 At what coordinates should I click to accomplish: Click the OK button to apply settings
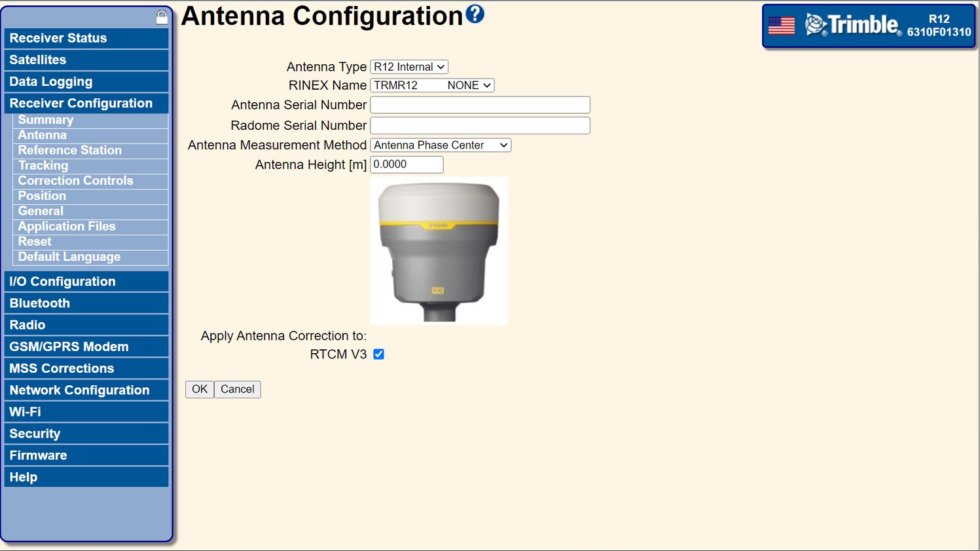pos(199,389)
